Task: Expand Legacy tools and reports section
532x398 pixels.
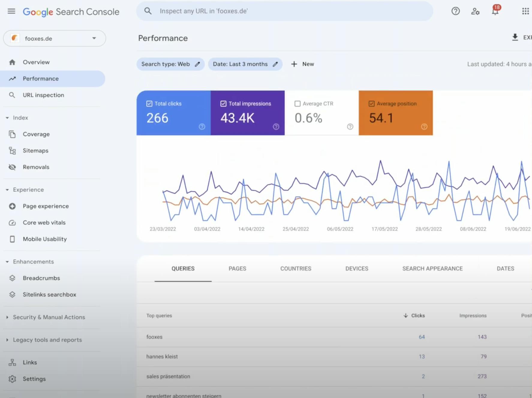Action: click(x=7, y=340)
